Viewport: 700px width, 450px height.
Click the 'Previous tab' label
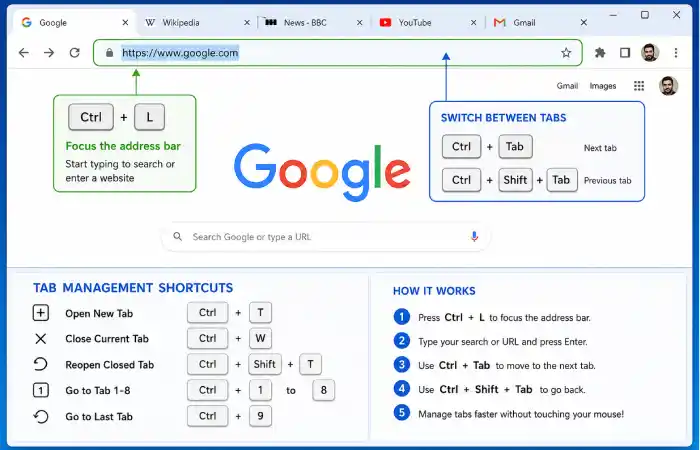coord(608,181)
